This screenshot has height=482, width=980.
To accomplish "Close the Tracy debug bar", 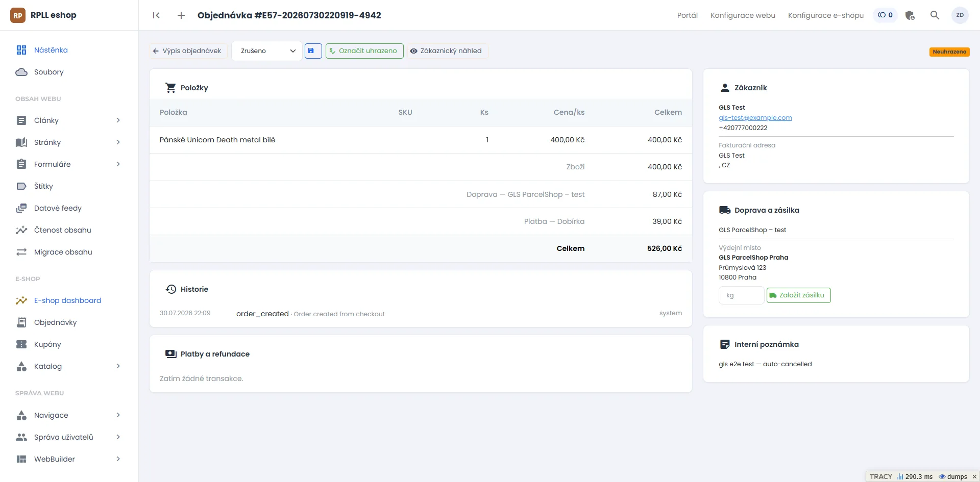I will tap(974, 477).
